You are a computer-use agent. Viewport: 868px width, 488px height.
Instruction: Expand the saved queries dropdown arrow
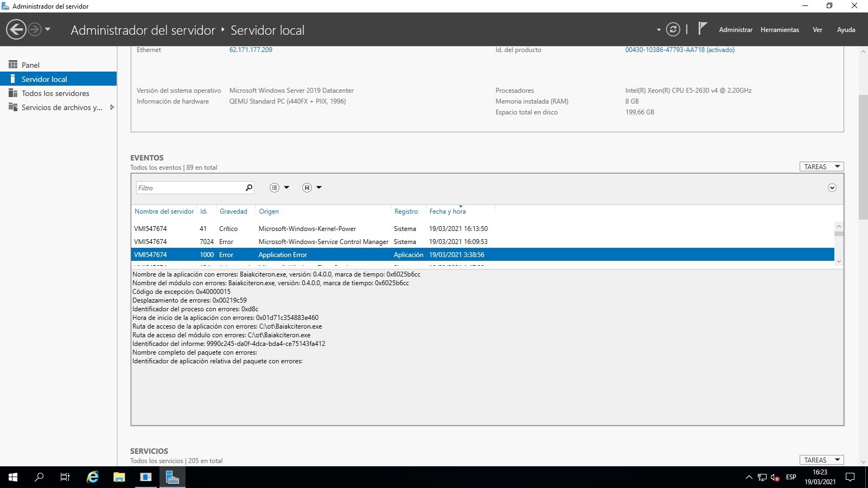(319, 188)
